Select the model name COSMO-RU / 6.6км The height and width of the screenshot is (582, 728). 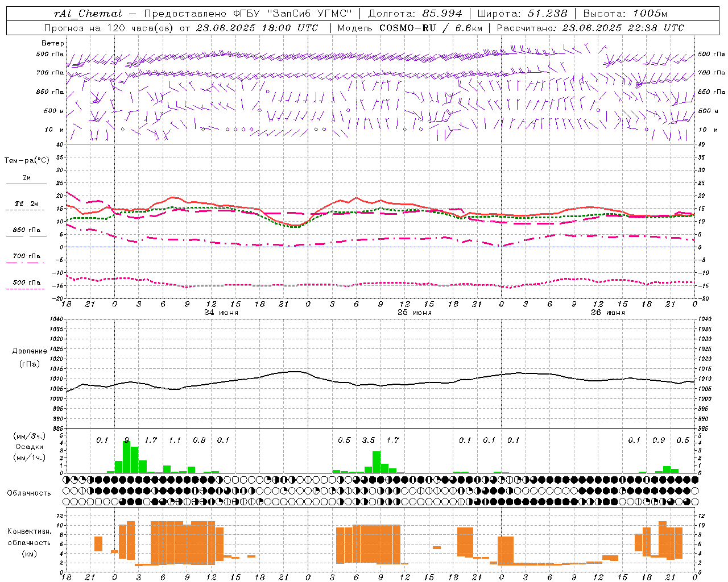431,28
